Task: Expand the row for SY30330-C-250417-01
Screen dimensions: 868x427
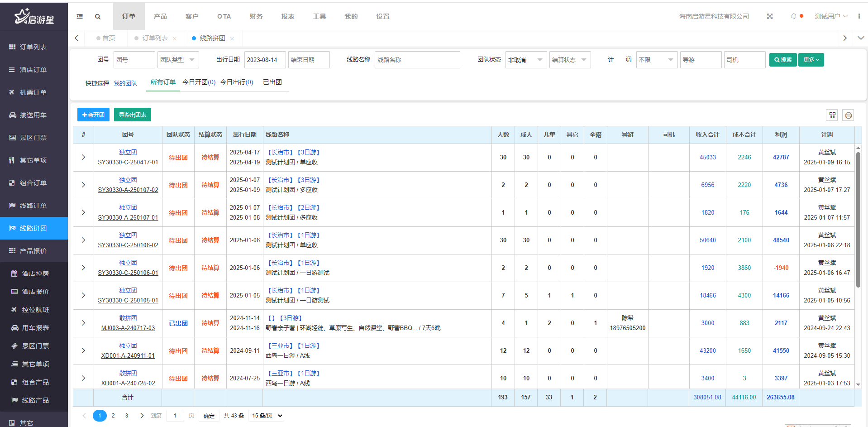Action: point(83,157)
